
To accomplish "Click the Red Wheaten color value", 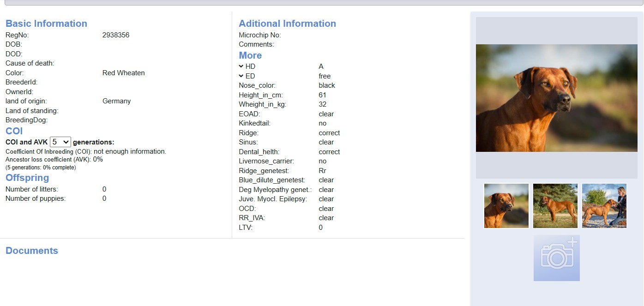I will coord(123,73).
